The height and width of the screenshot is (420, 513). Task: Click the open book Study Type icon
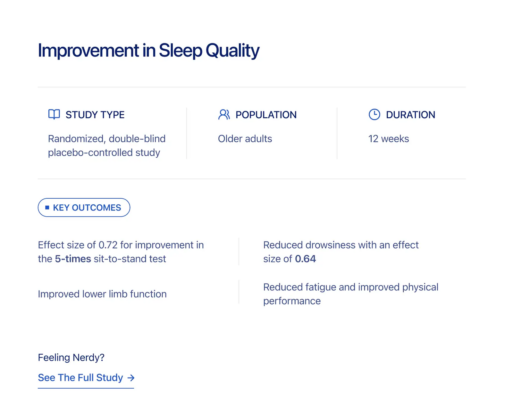pyautogui.click(x=54, y=114)
